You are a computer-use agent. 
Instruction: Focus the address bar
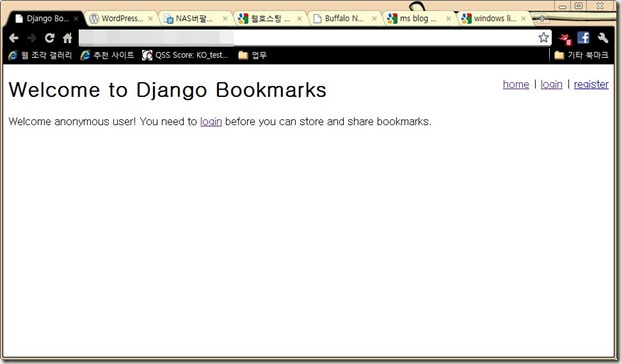click(x=315, y=38)
